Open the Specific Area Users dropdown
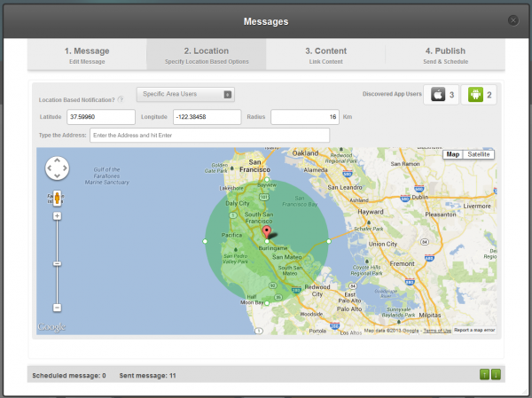Screen dimensions: 532x398 point(185,94)
